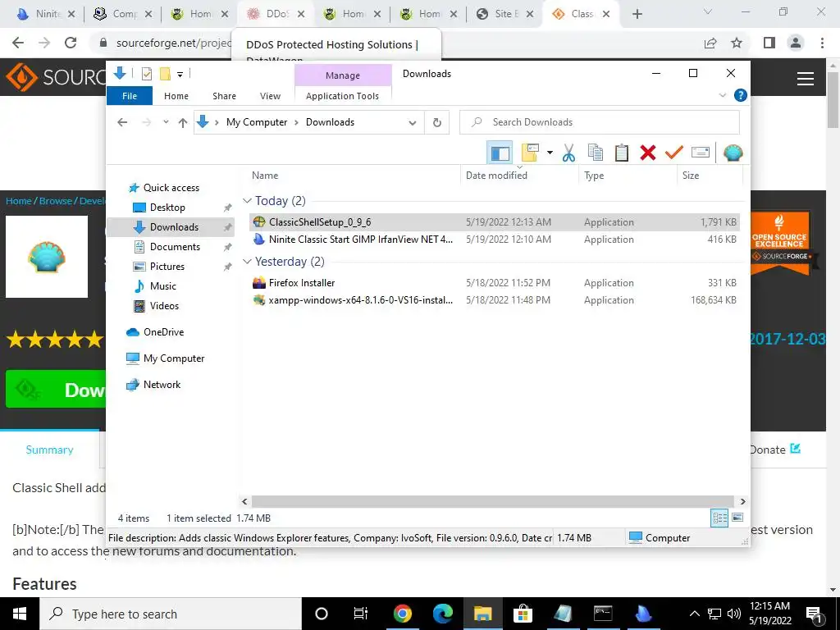Open Microsoft Edge from the taskbar
Screen dimensions: 840x630
coord(442,614)
